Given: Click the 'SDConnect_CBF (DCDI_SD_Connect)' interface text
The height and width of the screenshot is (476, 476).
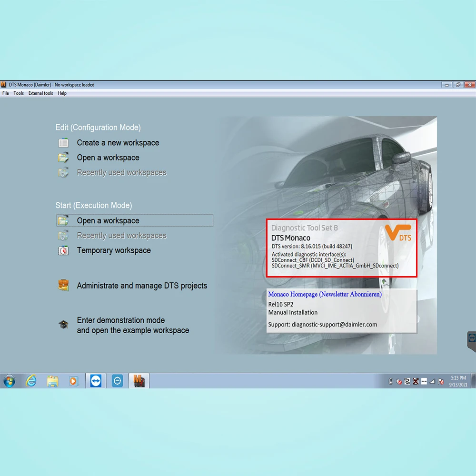Looking at the screenshot, I should click(x=313, y=260).
